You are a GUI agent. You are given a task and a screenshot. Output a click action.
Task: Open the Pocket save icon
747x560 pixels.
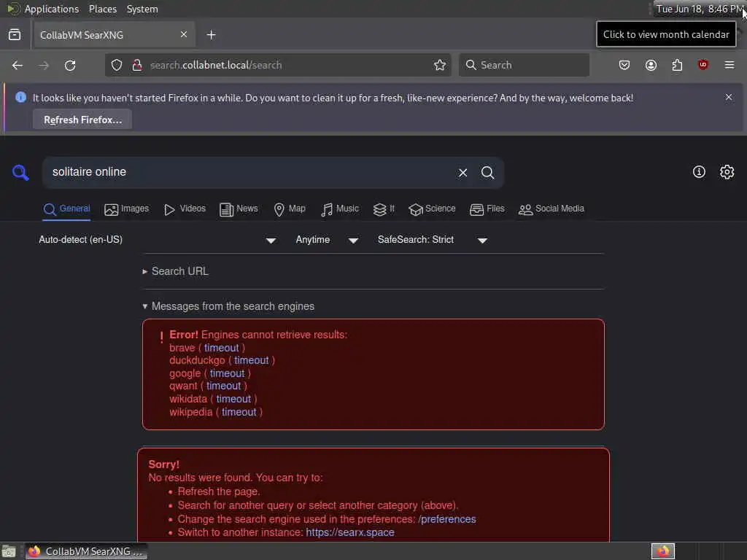point(624,65)
